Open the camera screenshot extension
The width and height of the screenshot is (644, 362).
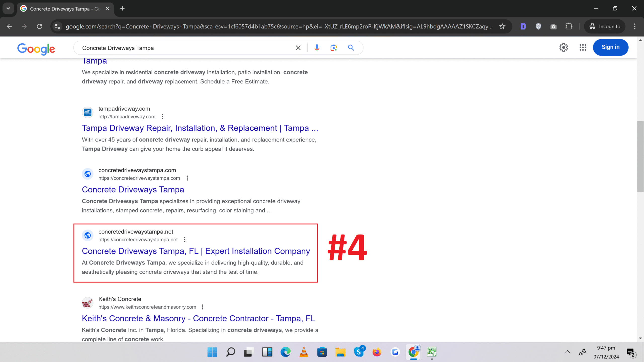click(553, 26)
